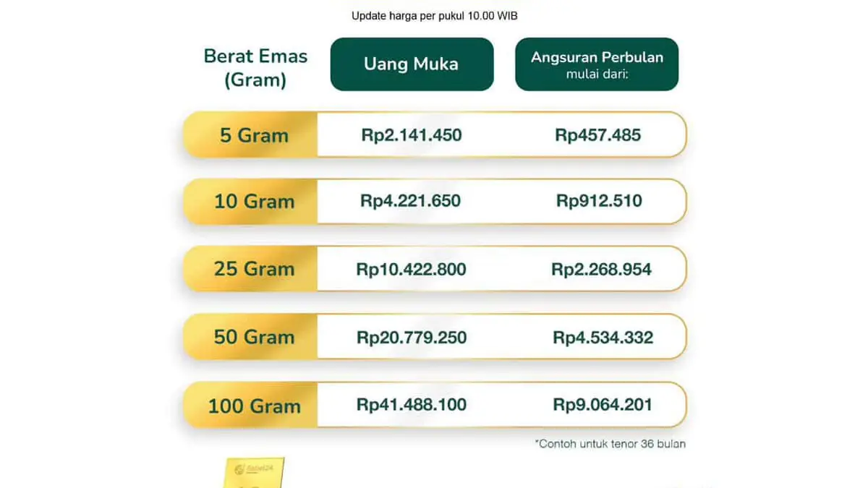Pick the 100 Gram gold label

coord(254,406)
